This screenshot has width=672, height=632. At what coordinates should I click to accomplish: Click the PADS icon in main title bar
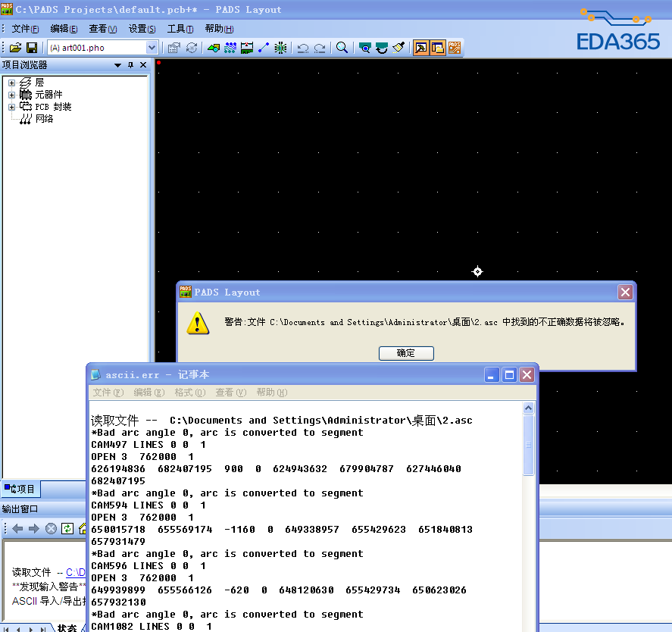7,9
